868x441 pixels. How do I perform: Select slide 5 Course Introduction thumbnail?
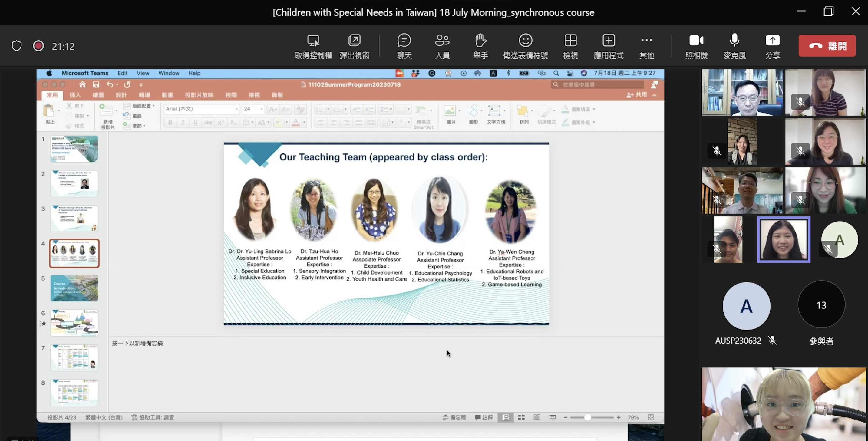tap(74, 288)
